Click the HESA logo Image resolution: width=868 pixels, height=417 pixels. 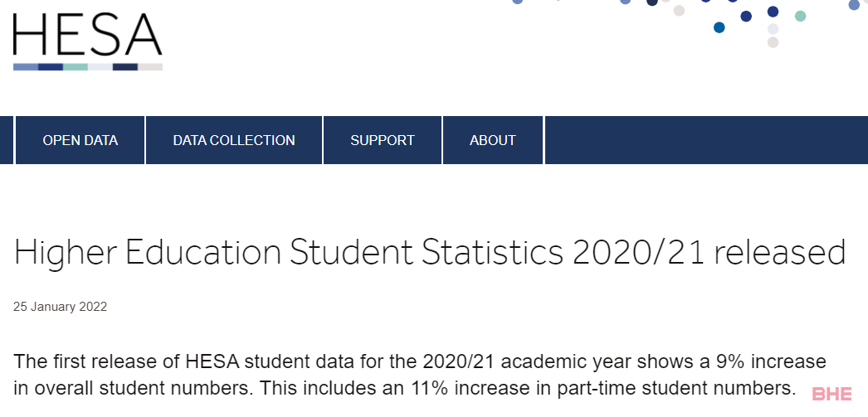coord(88,41)
